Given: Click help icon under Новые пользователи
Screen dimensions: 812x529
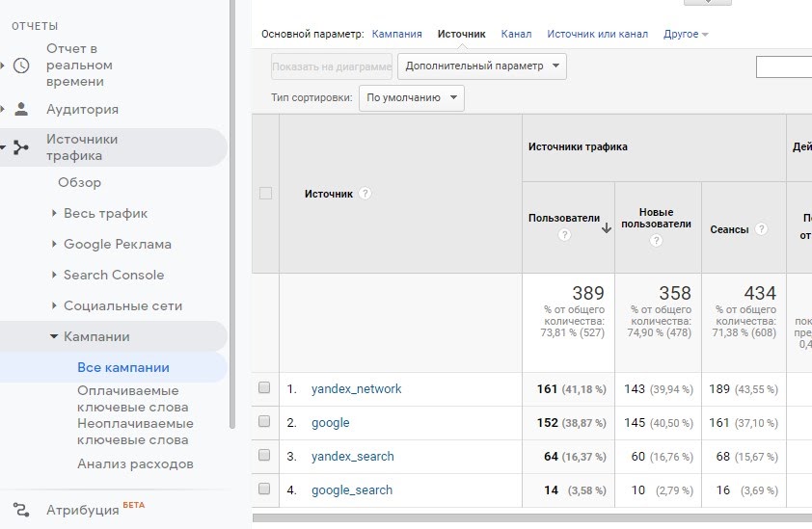Looking at the screenshot, I should [656, 241].
